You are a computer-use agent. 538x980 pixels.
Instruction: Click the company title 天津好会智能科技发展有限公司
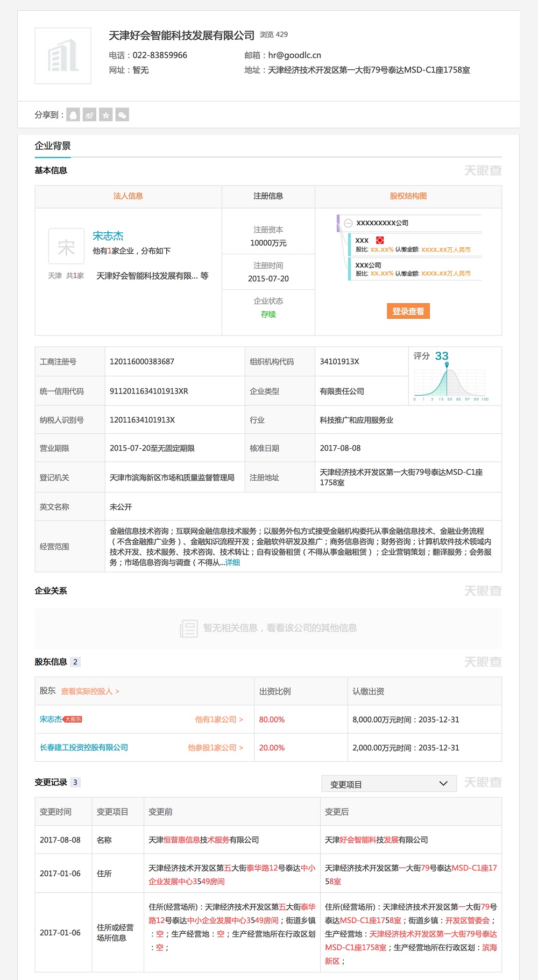click(x=181, y=35)
